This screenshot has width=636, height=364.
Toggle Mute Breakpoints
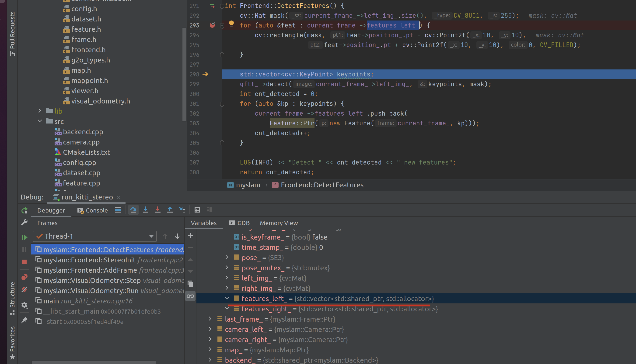click(24, 289)
